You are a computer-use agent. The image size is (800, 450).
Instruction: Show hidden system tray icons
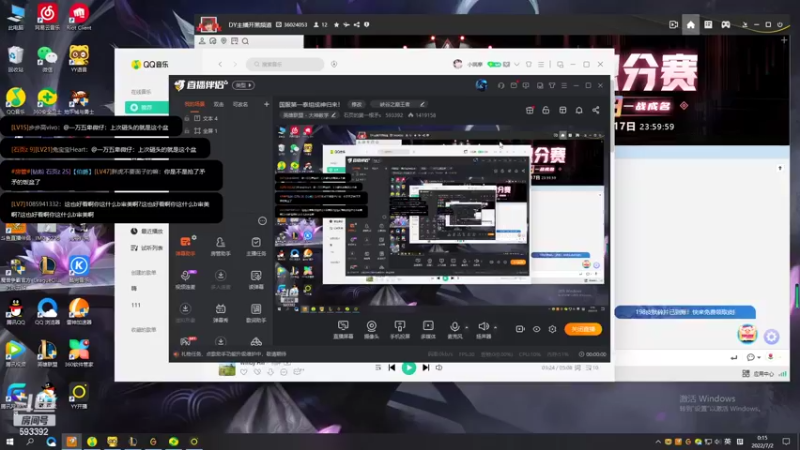click(x=658, y=442)
